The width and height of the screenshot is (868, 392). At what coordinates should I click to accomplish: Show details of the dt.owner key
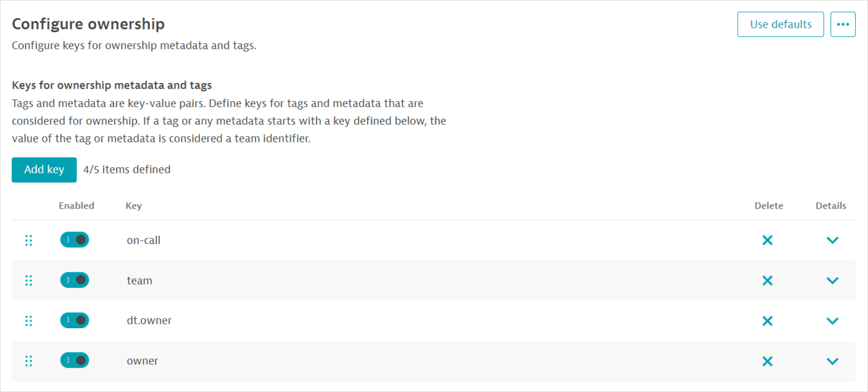pos(832,320)
